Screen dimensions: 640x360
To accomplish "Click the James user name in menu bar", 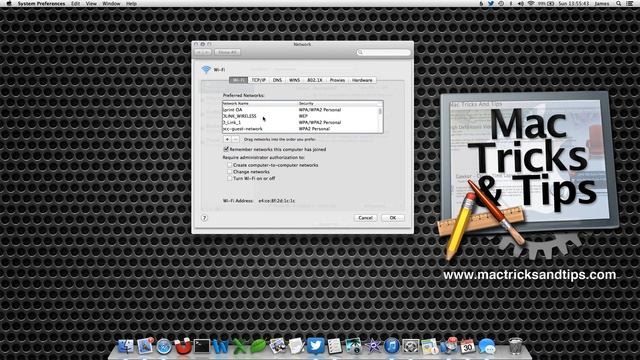I will pyautogui.click(x=602, y=3).
